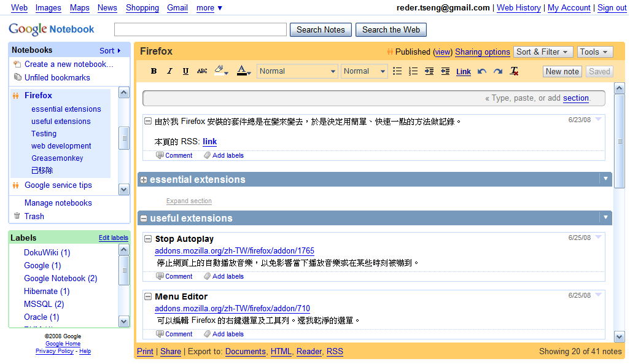This screenshot has width=630, height=364.
Task: Click shared icon beside Google service tips
Action: pos(16,185)
